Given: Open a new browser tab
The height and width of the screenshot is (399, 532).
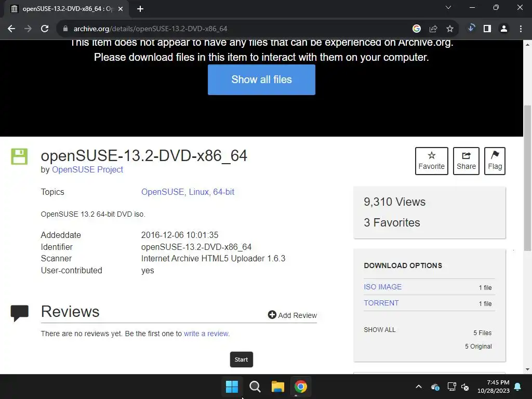Looking at the screenshot, I should coord(140,9).
